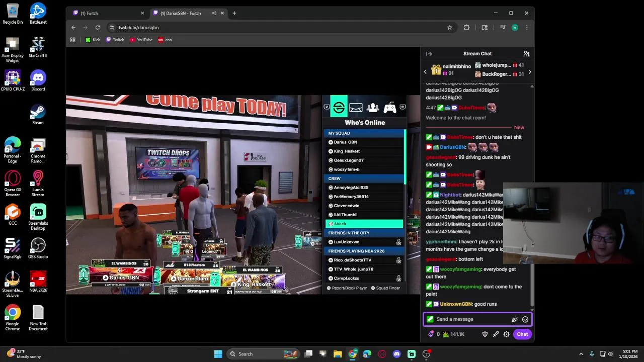Image resolution: width=644 pixels, height=362 pixels.
Task: Open SignalRgb desktop icon
Action: coord(13,248)
